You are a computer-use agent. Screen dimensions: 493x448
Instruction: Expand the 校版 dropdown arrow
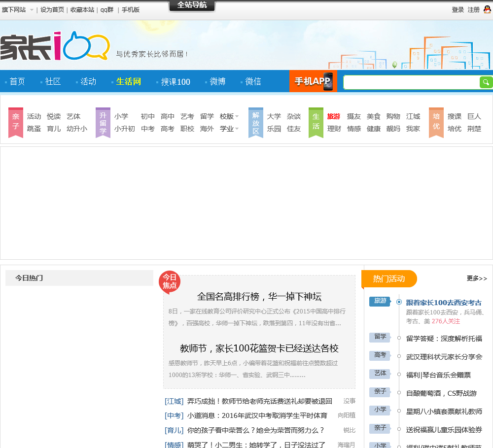pos(237,117)
